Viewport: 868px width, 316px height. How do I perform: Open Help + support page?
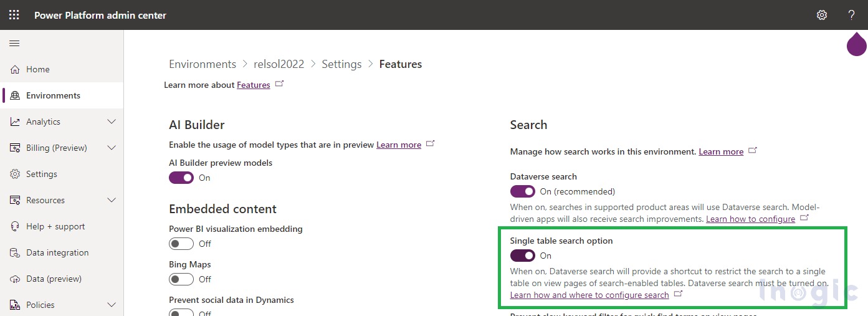pos(62,226)
